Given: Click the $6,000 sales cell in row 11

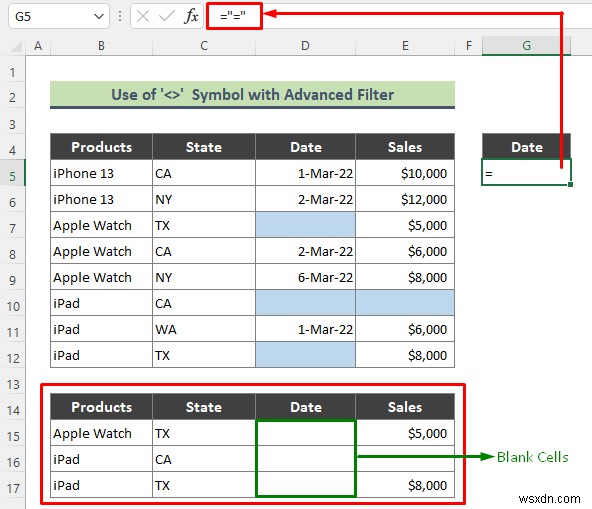Looking at the screenshot, I should (x=405, y=329).
